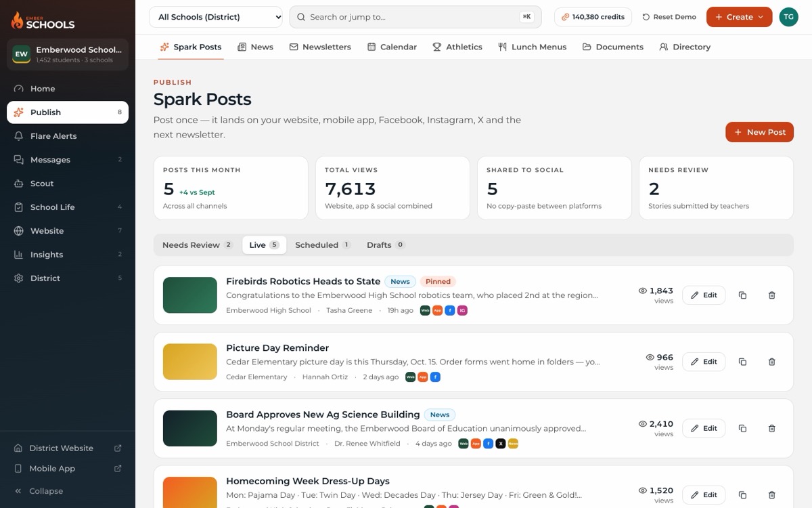812x508 pixels.
Task: Delete the Homecoming Week post
Action: click(772, 494)
